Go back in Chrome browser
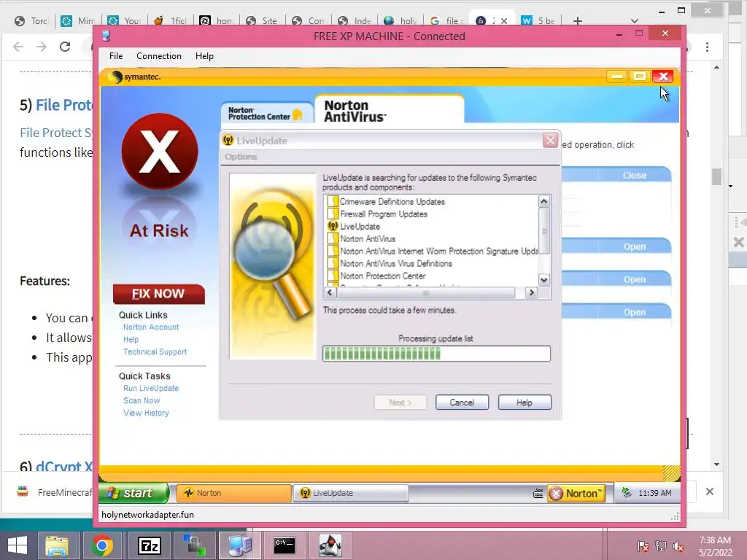Image resolution: width=747 pixels, height=560 pixels. pos(18,46)
